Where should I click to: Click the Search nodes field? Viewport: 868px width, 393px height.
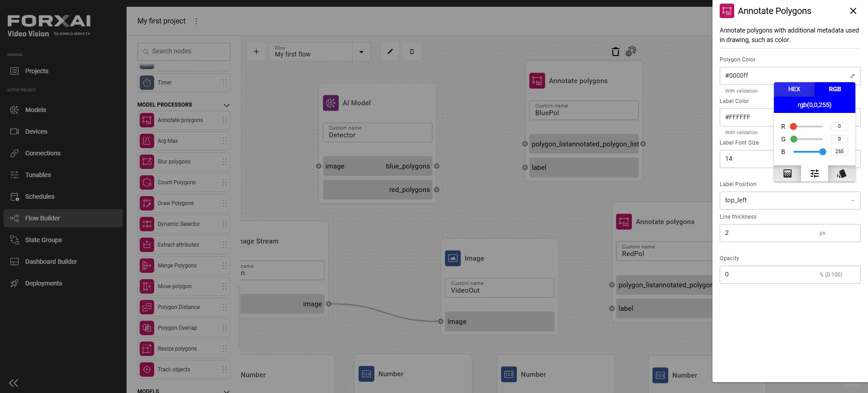point(184,51)
